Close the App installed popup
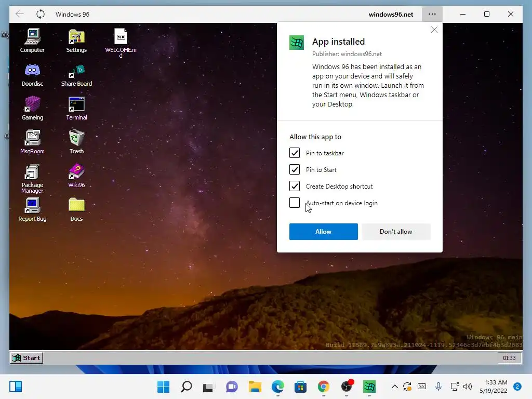This screenshot has height=399, width=532. click(434, 30)
